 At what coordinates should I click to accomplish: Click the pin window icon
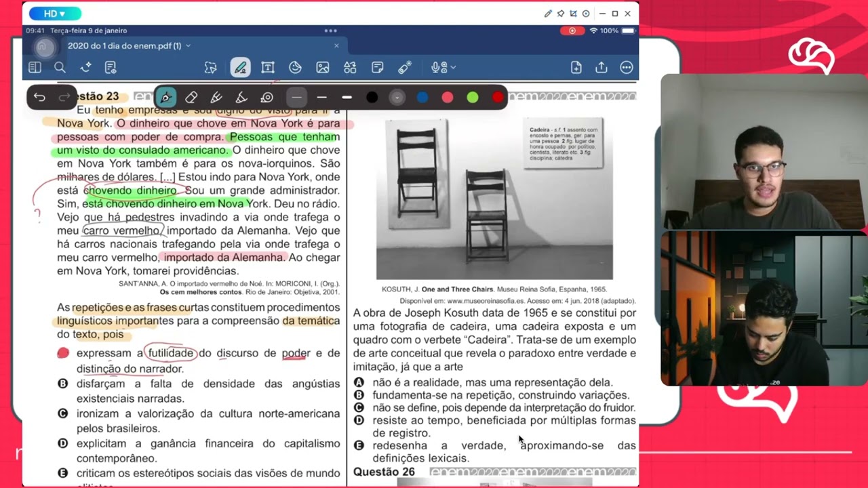tap(561, 14)
